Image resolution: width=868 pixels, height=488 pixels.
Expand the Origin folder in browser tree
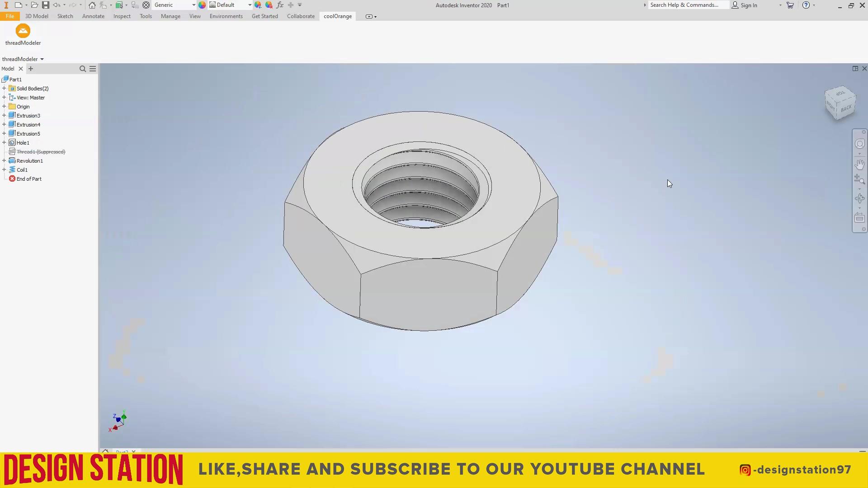tap(4, 106)
